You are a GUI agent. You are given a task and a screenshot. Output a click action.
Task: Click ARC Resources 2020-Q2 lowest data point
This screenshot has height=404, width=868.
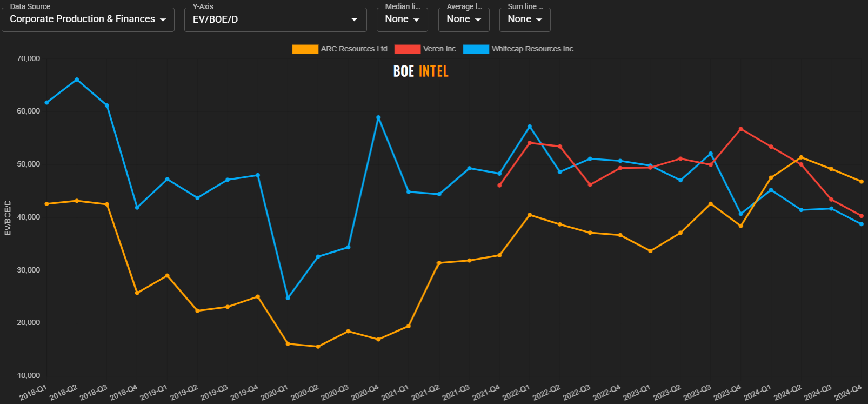318,347
